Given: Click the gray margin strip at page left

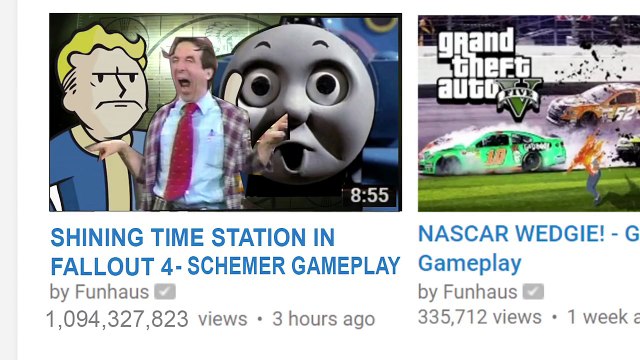Looking at the screenshot, I should tap(8, 180).
